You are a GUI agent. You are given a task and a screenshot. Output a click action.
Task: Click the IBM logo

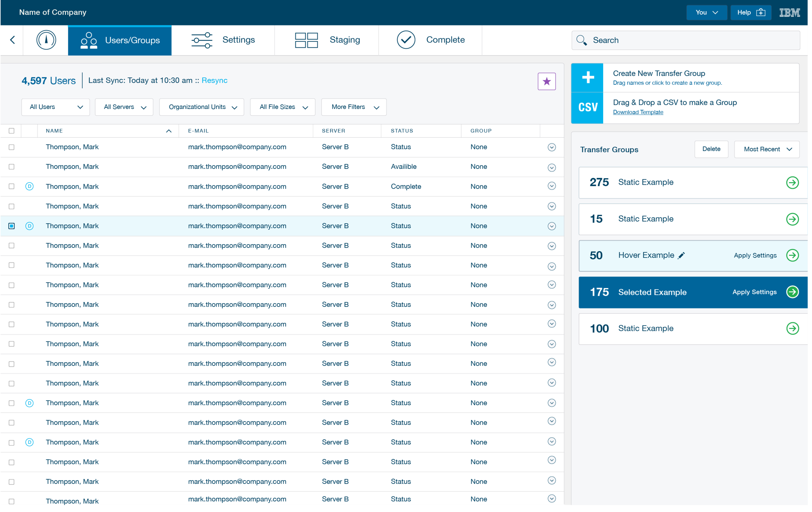click(790, 12)
